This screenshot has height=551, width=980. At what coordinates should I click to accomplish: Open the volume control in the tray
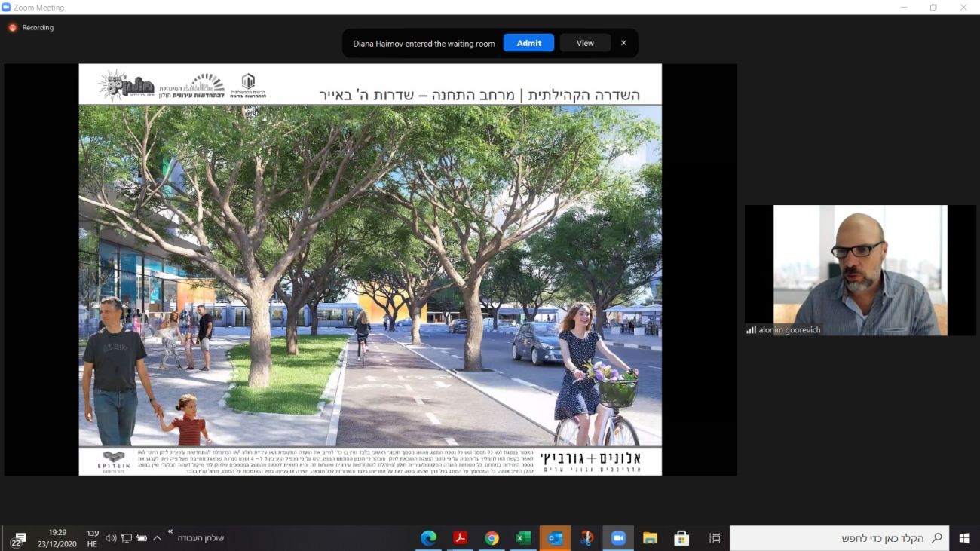pyautogui.click(x=111, y=538)
